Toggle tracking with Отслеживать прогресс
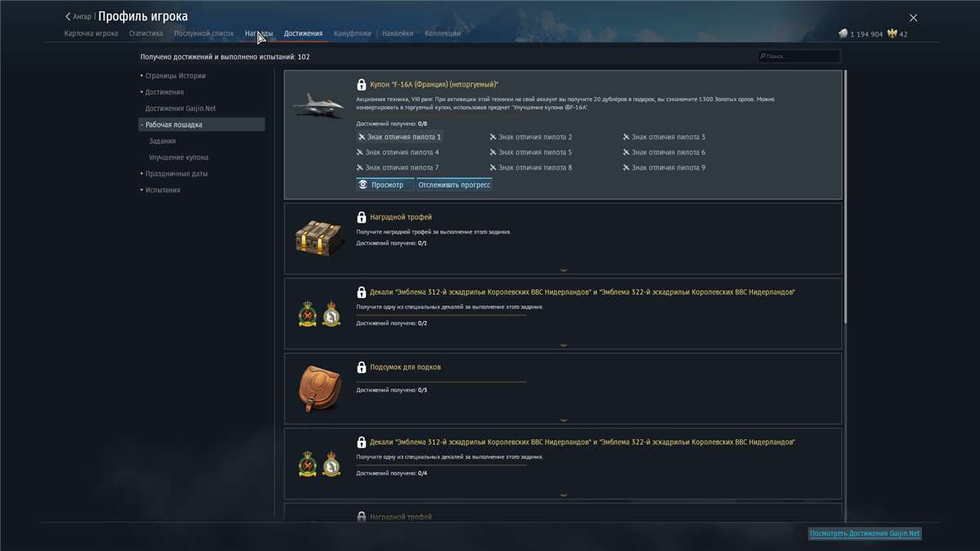This screenshot has height=551, width=980. pos(454,184)
